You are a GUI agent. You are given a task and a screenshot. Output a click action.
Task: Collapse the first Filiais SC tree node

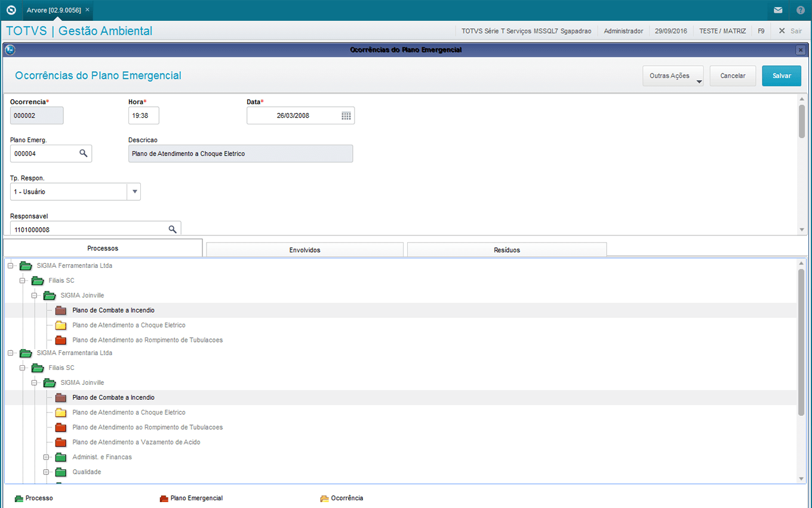click(22, 280)
